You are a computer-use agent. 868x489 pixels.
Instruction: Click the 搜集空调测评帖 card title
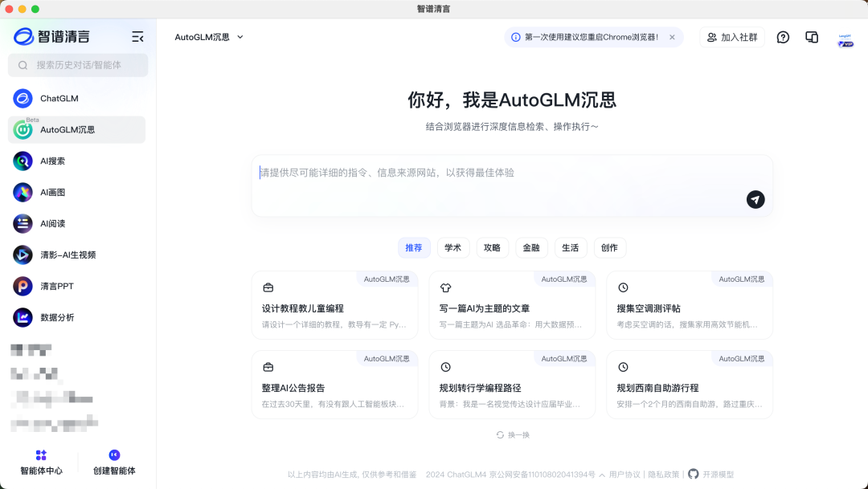pos(649,308)
